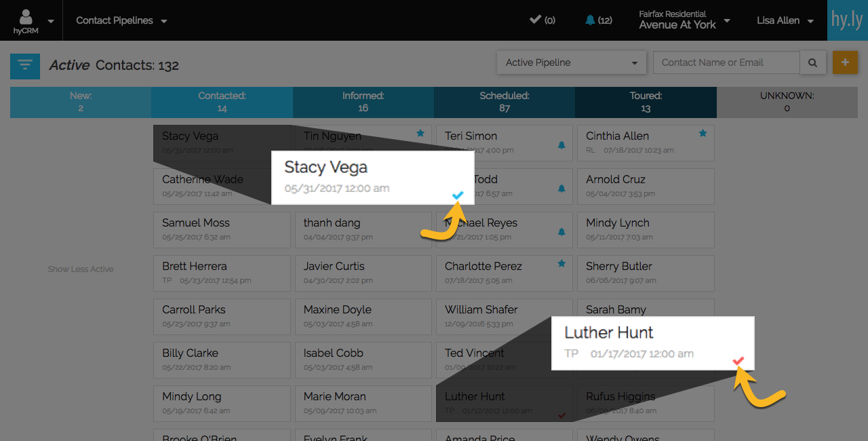Click the hy.ly logo
The image size is (868, 441).
tap(848, 20)
